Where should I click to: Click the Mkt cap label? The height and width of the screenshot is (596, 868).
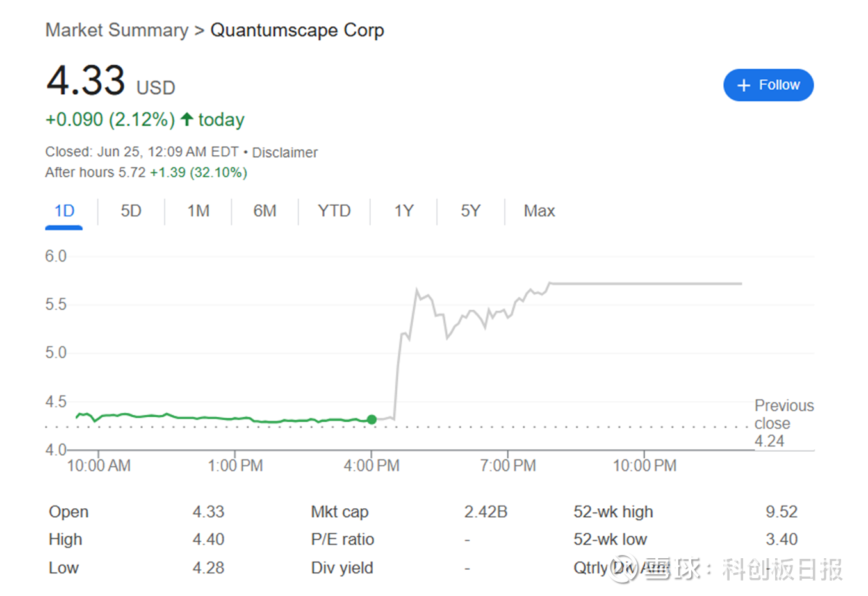[340, 511]
